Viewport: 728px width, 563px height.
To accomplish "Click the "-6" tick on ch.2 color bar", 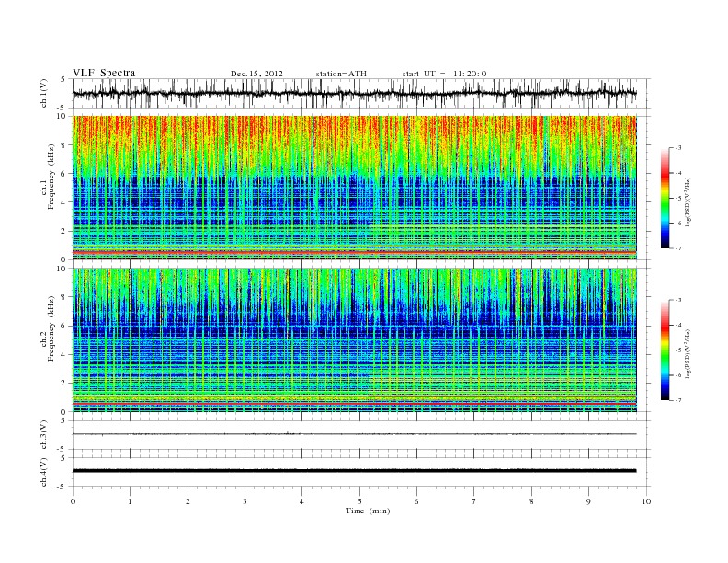I will [678, 375].
